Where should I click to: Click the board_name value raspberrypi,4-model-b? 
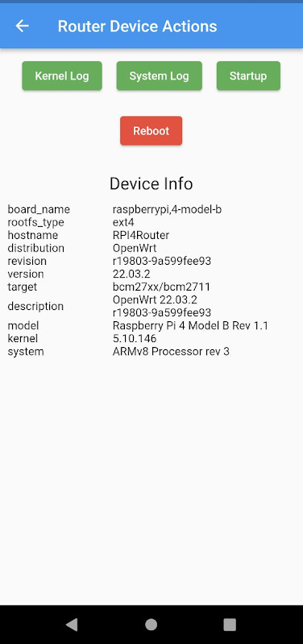(168, 209)
